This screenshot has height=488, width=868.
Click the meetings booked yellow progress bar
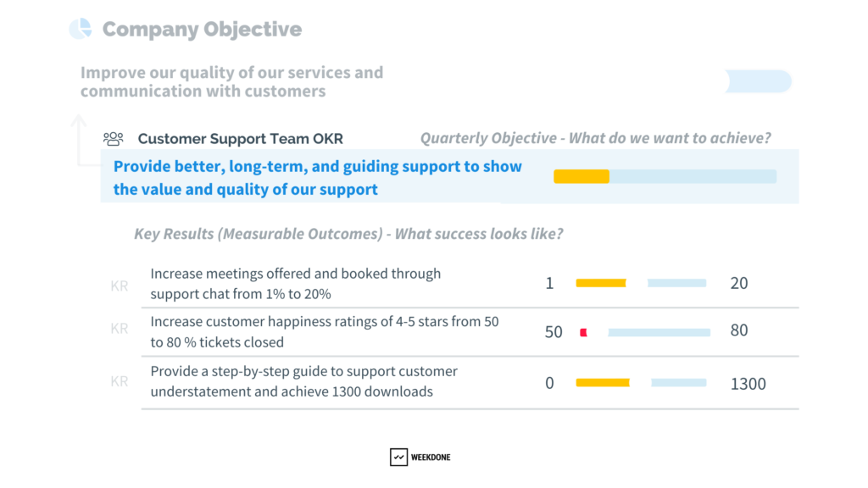[601, 283]
